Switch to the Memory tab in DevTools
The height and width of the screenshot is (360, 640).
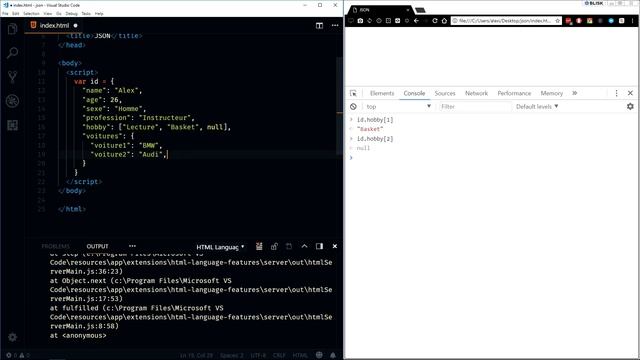[x=551, y=93]
